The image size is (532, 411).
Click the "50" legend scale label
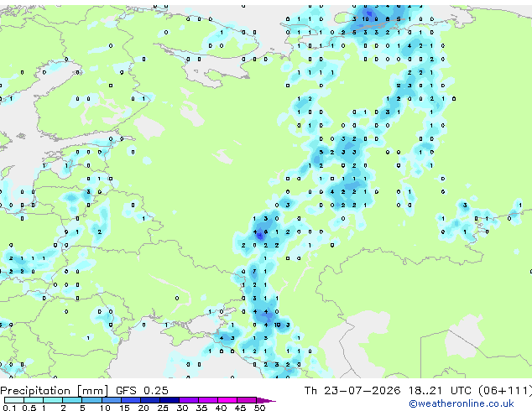point(259,408)
